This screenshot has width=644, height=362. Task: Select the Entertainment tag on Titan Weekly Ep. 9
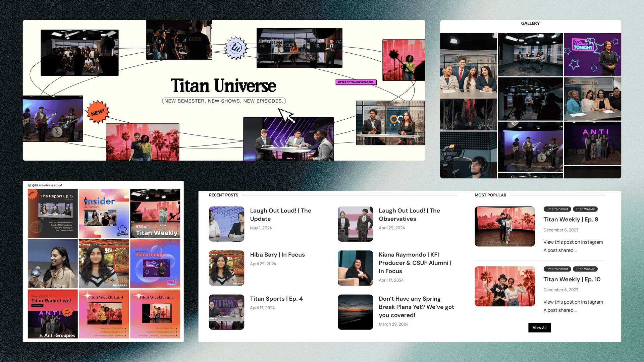pyautogui.click(x=557, y=209)
